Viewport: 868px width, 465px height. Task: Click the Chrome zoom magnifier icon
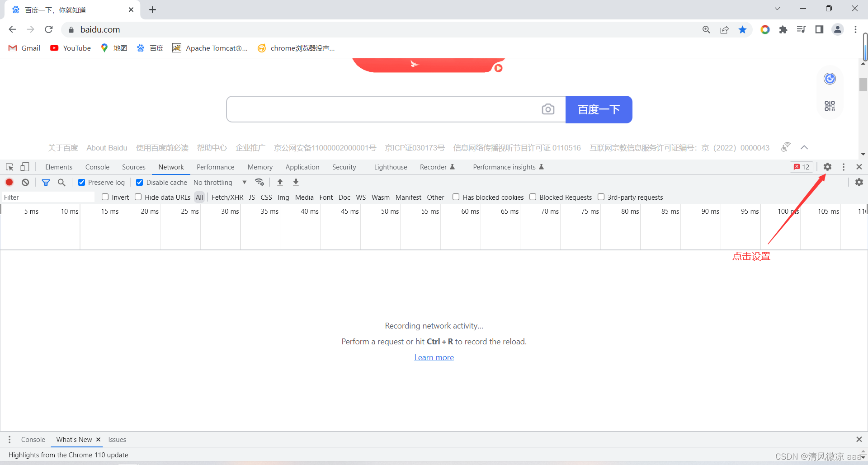pyautogui.click(x=706, y=29)
